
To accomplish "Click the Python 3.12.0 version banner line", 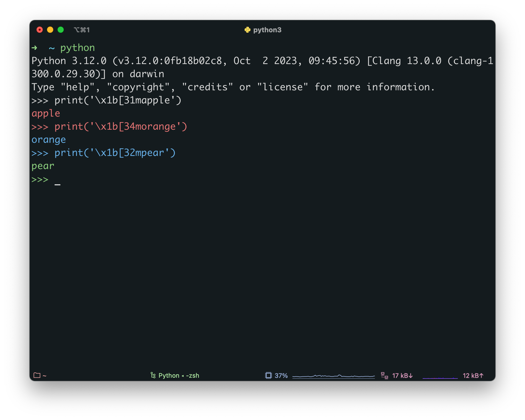I will tap(262, 61).
